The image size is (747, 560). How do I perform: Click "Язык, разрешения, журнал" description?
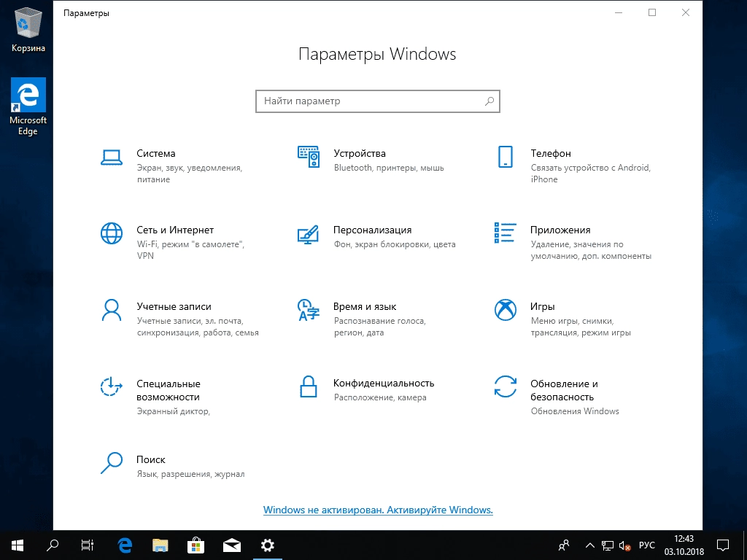click(190, 474)
